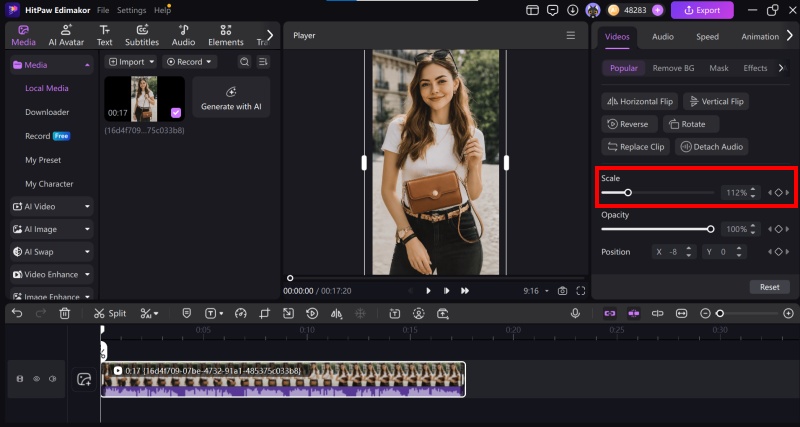Add a Scale keyframe diamond
Viewport: 800px width, 427px height.
click(779, 192)
